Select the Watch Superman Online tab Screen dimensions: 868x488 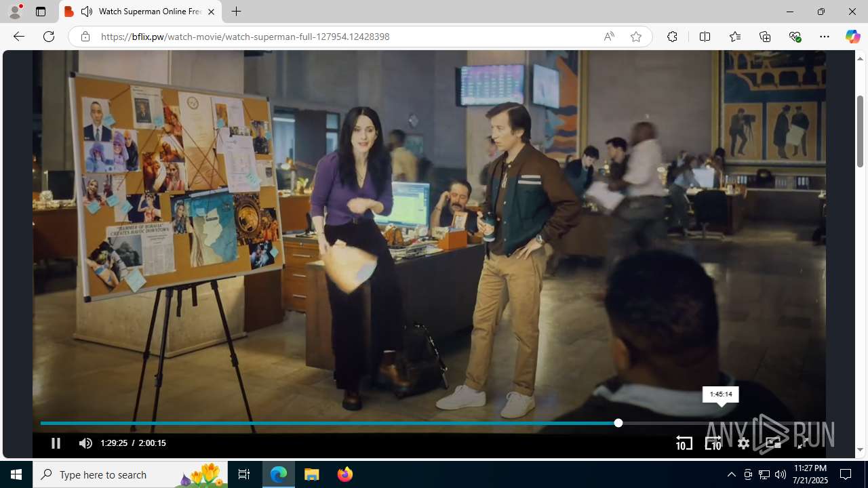(140, 12)
